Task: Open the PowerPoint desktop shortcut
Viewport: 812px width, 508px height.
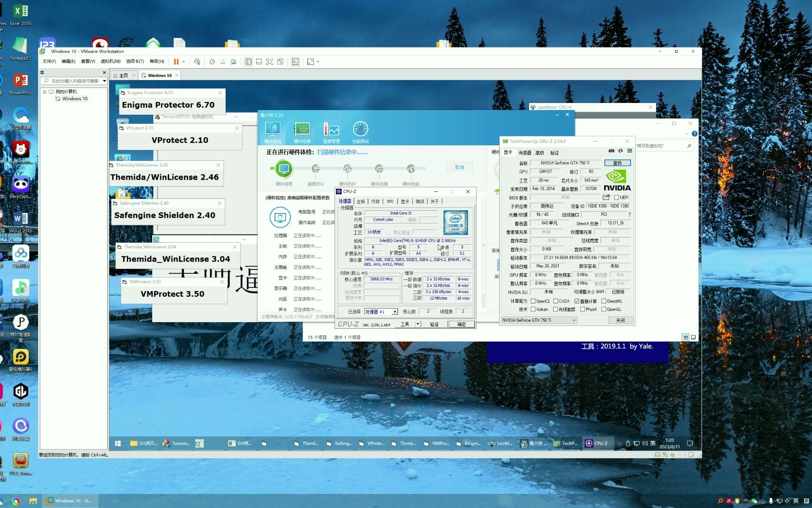Action: [21, 84]
